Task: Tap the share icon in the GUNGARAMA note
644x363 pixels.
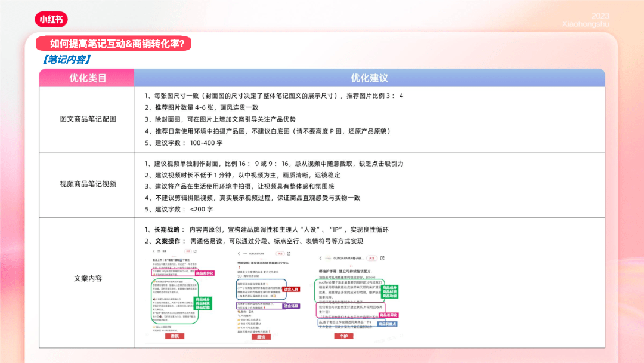Action: (x=382, y=258)
